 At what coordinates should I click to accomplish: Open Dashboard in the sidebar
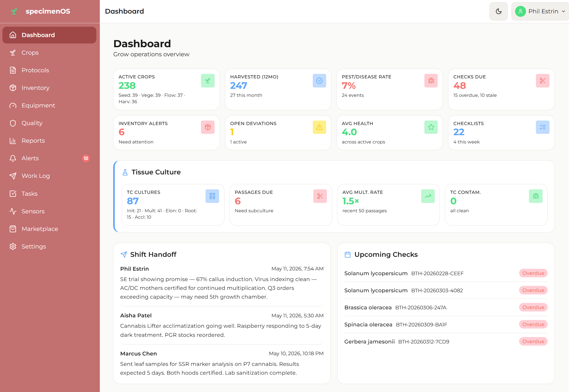coord(49,35)
